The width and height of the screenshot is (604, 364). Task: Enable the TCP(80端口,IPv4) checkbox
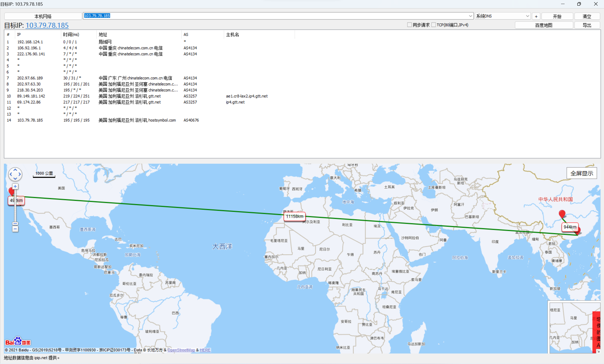(434, 25)
